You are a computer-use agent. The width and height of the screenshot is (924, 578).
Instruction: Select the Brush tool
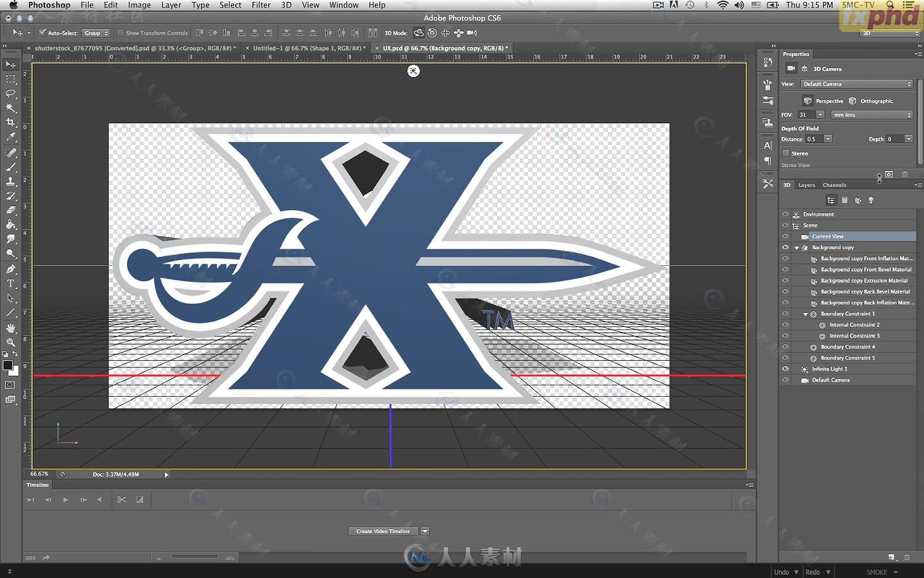click(x=11, y=167)
